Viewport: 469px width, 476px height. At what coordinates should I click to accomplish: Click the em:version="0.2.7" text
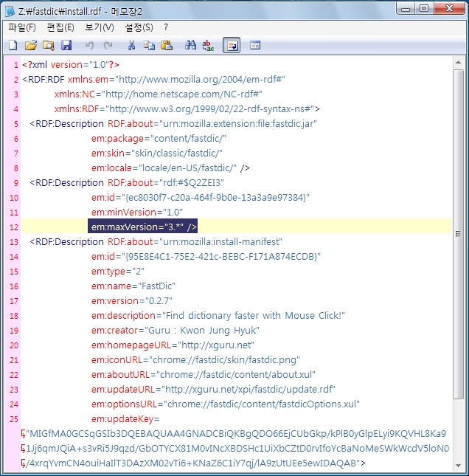tap(132, 301)
